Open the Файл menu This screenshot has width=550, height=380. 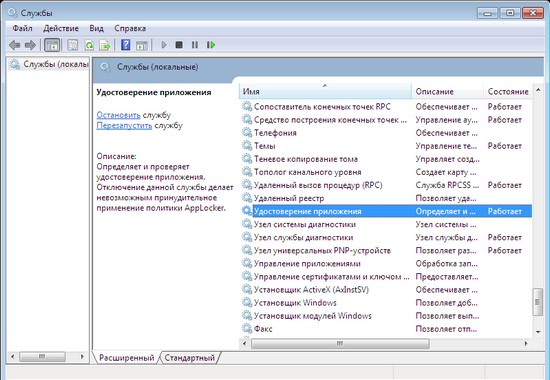(22, 28)
